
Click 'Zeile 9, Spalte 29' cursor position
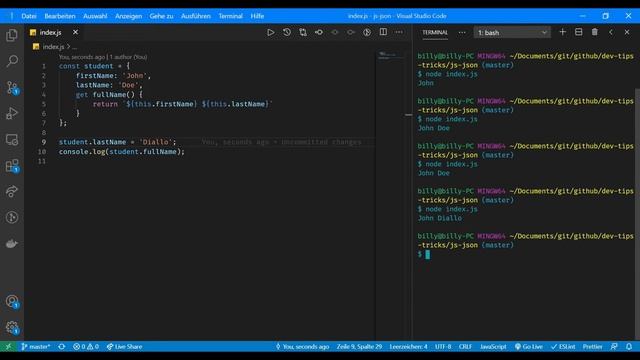(359, 347)
